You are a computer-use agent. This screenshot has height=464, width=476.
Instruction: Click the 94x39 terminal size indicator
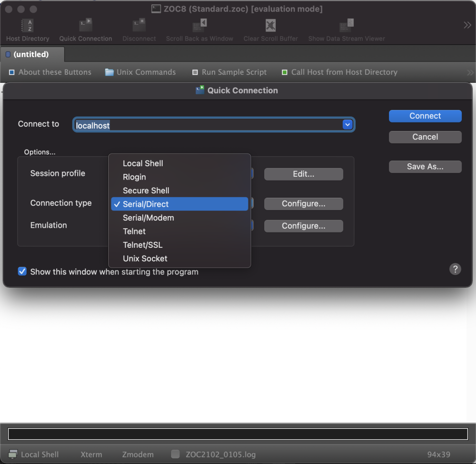pos(439,454)
